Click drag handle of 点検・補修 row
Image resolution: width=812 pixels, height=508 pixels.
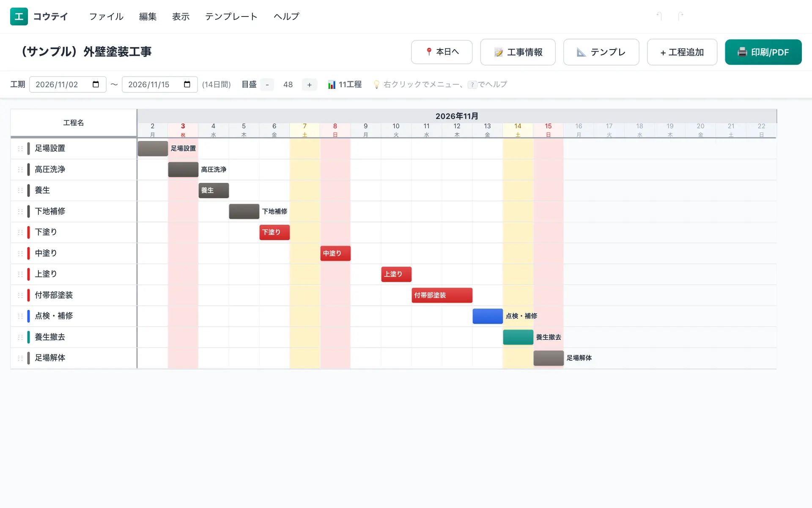20,316
